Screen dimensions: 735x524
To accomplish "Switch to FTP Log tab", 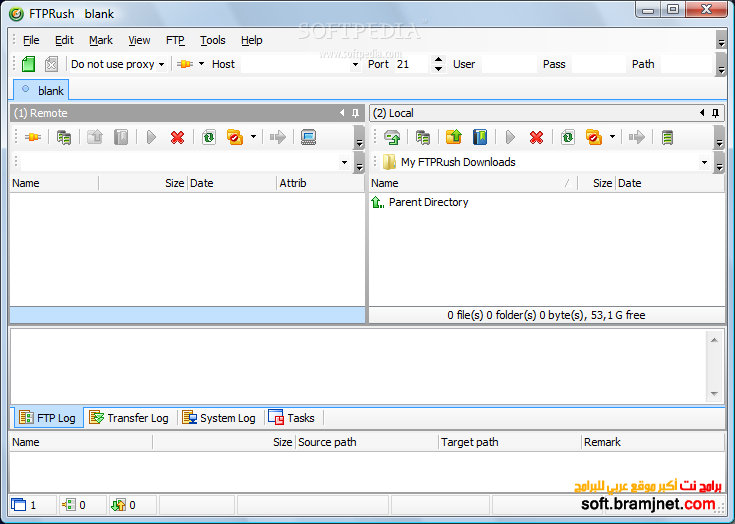I will click(x=49, y=418).
